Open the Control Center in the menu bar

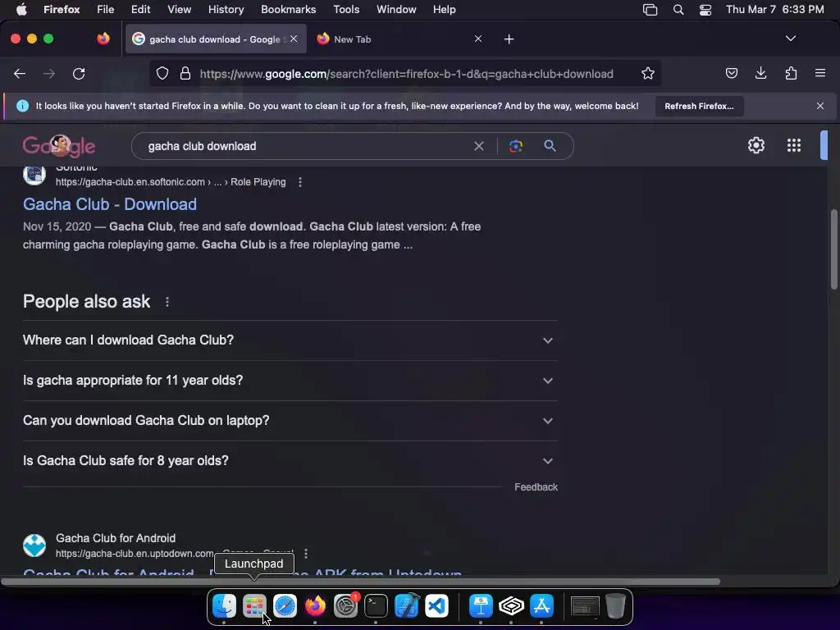coord(705,10)
